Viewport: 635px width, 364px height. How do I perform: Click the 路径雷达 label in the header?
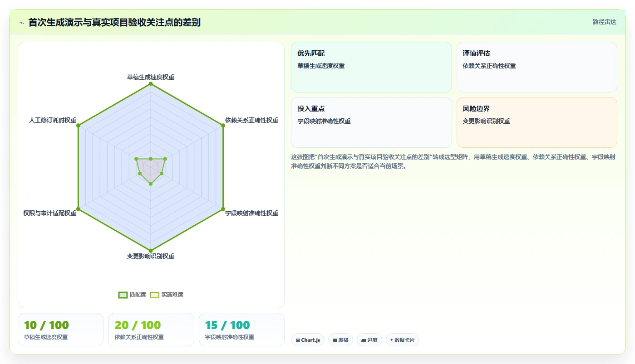[604, 22]
